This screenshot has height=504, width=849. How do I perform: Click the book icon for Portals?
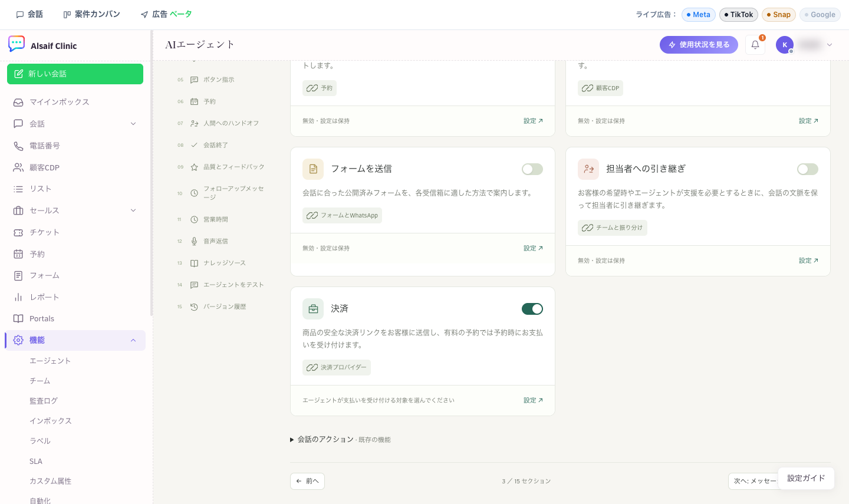(18, 318)
